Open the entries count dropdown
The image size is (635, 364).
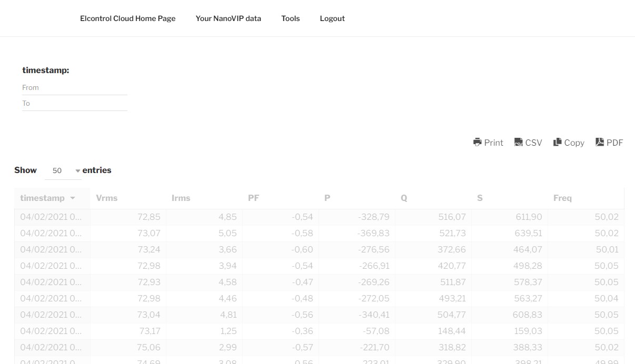(63, 171)
